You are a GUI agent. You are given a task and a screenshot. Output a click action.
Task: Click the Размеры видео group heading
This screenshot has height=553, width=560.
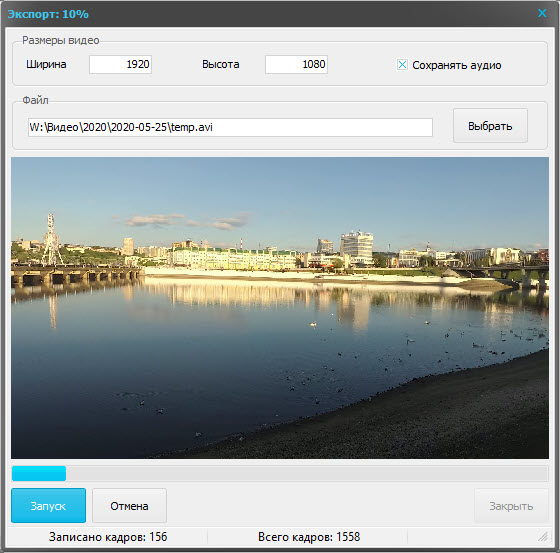61,40
